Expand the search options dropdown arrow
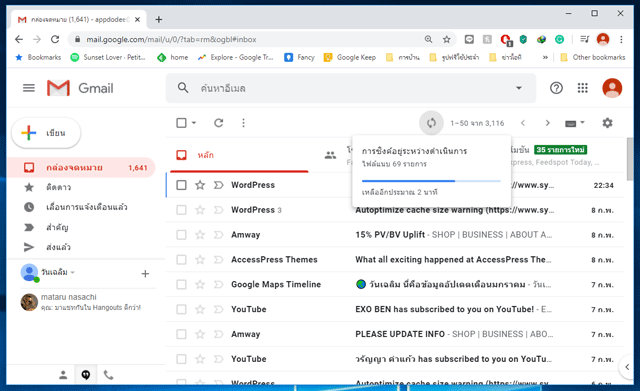 click(x=519, y=88)
